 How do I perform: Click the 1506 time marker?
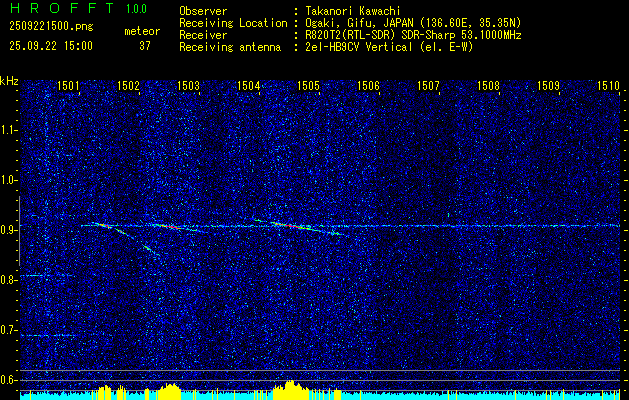click(368, 85)
